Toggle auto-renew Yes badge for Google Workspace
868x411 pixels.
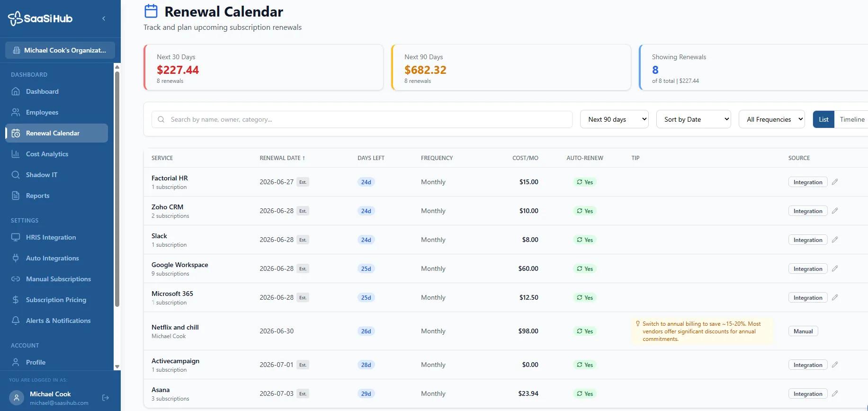(x=585, y=268)
